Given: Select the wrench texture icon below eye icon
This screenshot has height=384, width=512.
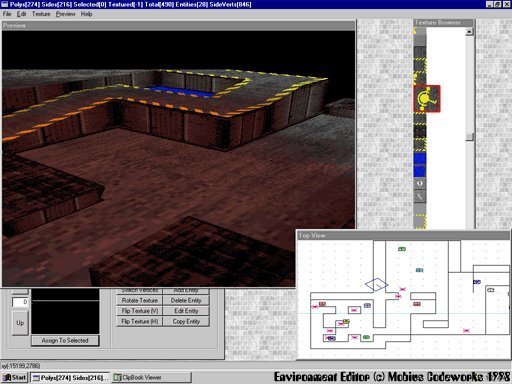Looking at the screenshot, I should [420, 196].
